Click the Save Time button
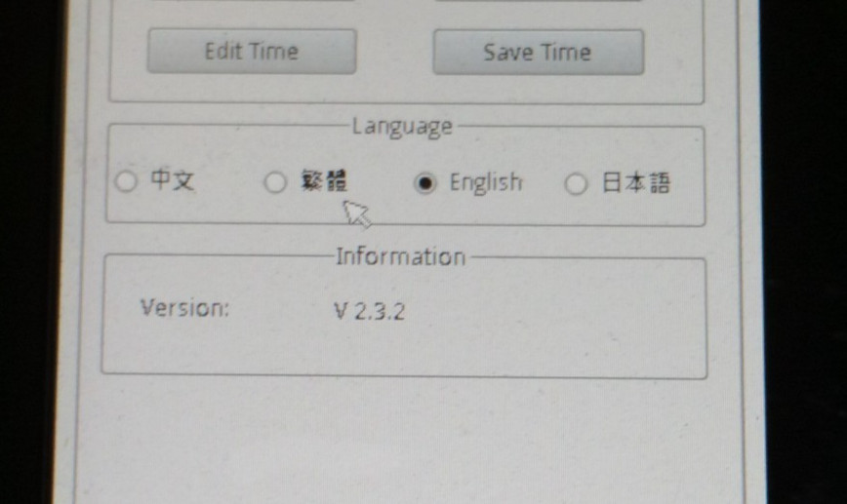Screen dimensions: 847x504 pos(538,52)
